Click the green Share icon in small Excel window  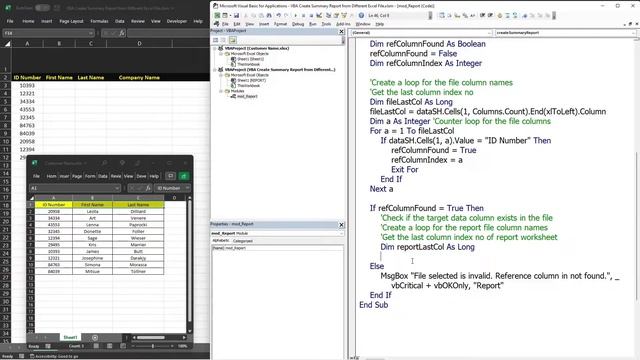coord(184,176)
